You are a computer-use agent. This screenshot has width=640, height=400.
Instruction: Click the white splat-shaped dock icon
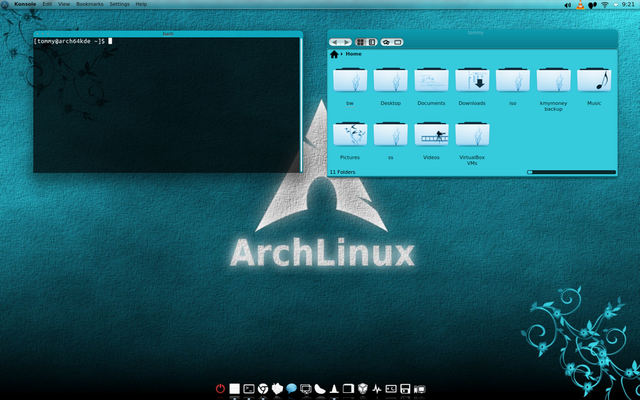(x=277, y=389)
